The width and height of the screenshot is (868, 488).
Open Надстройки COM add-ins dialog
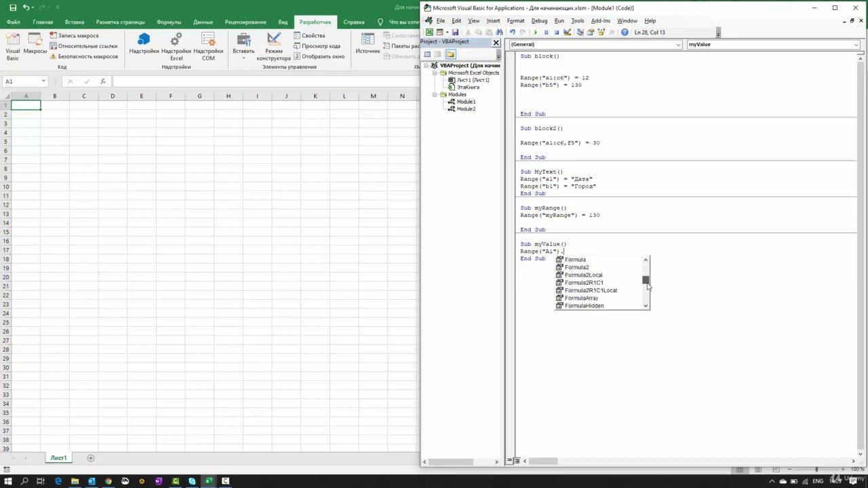pos(208,46)
